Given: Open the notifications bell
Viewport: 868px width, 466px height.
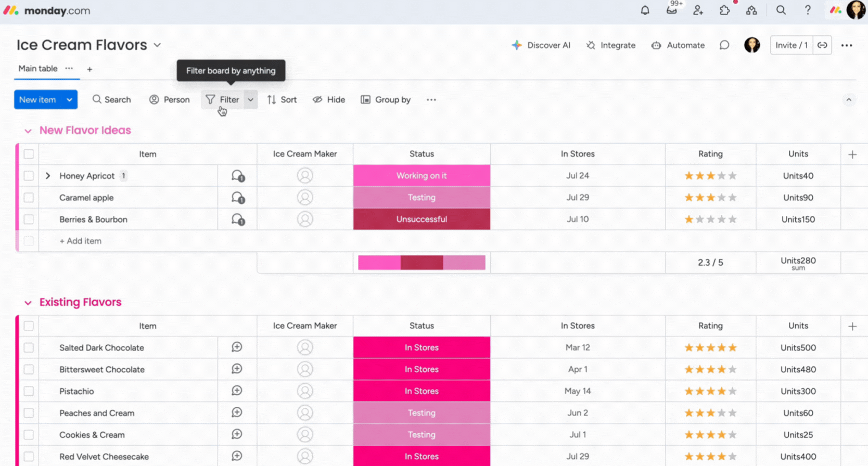Looking at the screenshot, I should [x=645, y=10].
